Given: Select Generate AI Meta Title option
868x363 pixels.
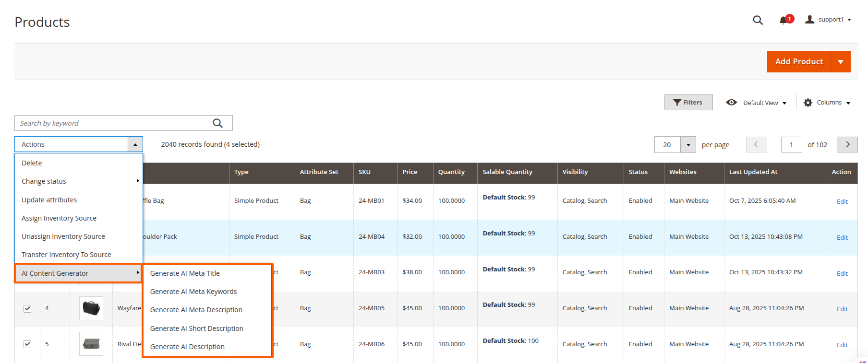Looking at the screenshot, I should pos(185,273).
